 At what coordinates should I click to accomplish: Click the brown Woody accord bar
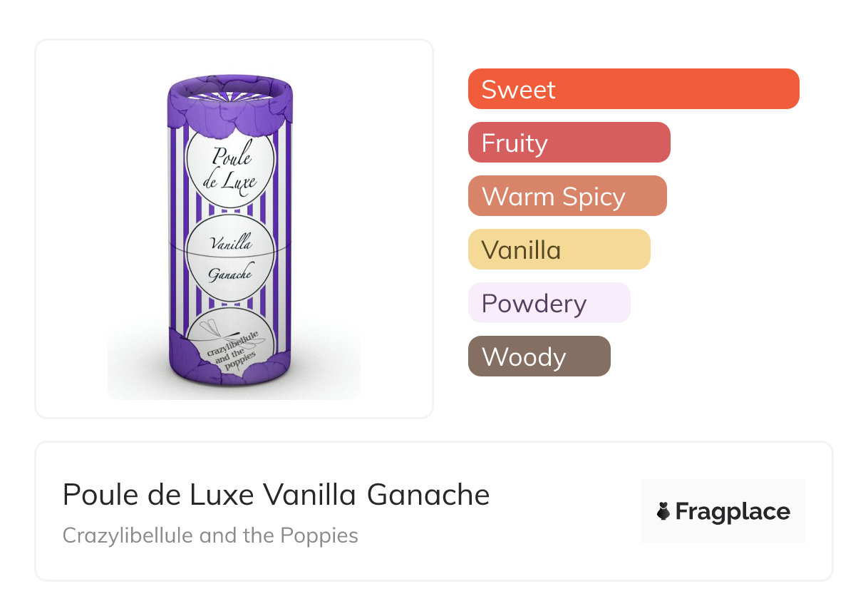click(x=539, y=356)
